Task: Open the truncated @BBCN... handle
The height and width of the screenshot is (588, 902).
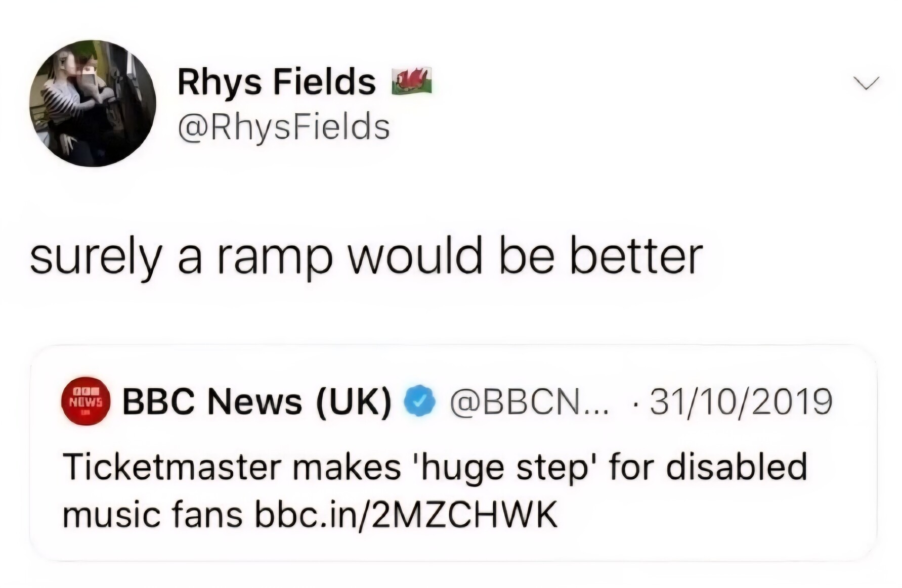Action: coord(530,402)
